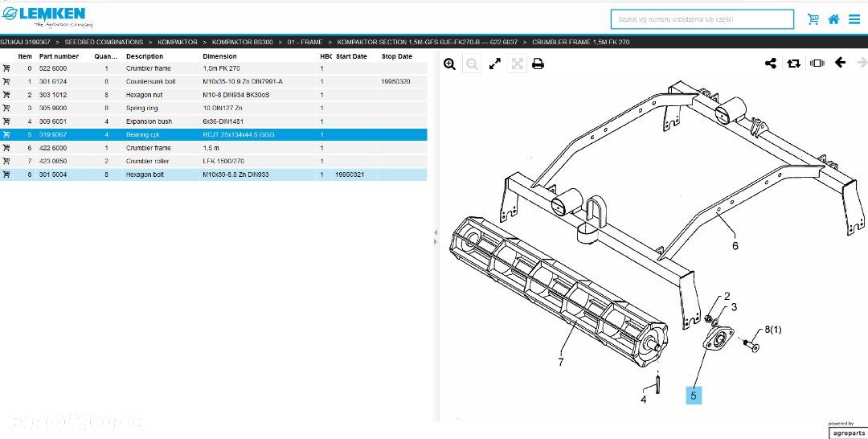This screenshot has width=868, height=439.
Task: Go to home page icon
Action: (833, 19)
